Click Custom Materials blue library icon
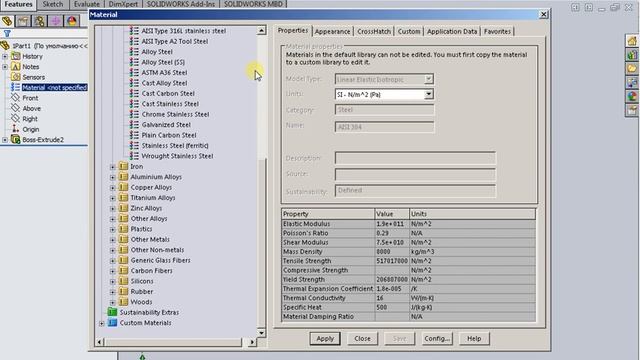The height and width of the screenshot is (360, 640). coord(112,323)
